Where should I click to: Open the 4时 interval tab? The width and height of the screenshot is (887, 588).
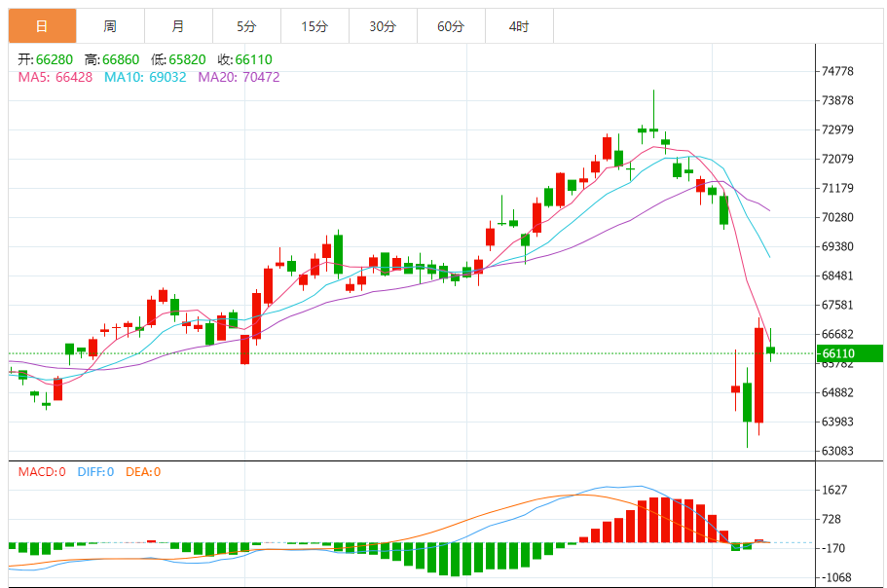[x=519, y=26]
